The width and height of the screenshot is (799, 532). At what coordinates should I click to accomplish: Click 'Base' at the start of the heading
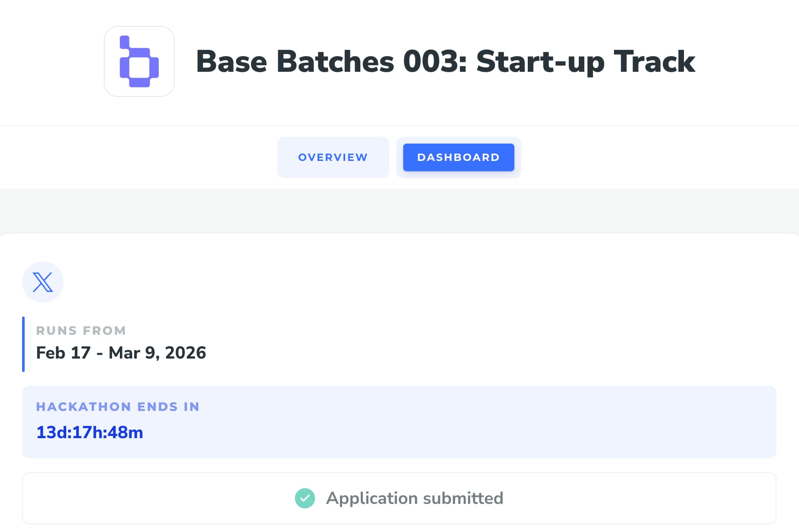pyautogui.click(x=231, y=61)
